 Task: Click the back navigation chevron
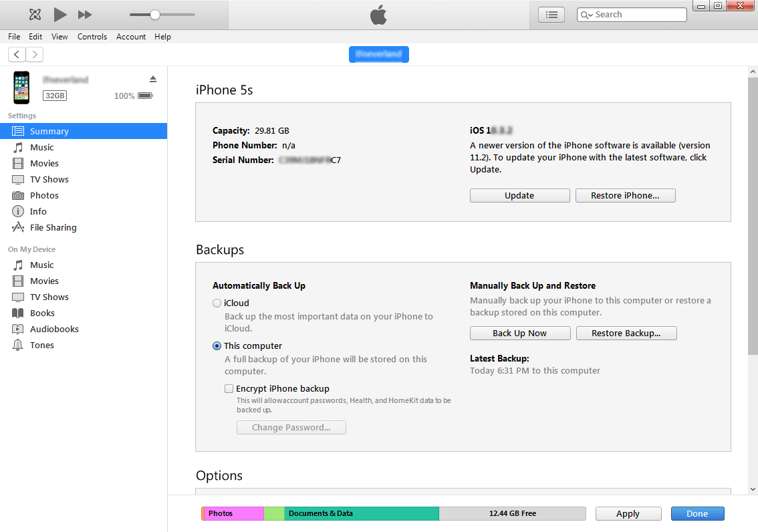point(17,55)
